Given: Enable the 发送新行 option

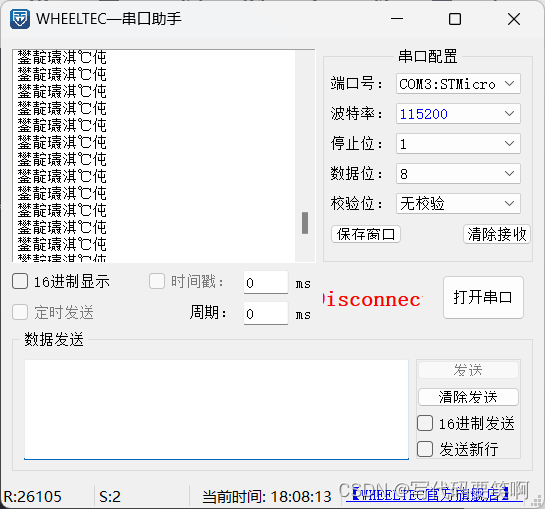Looking at the screenshot, I should [x=425, y=449].
